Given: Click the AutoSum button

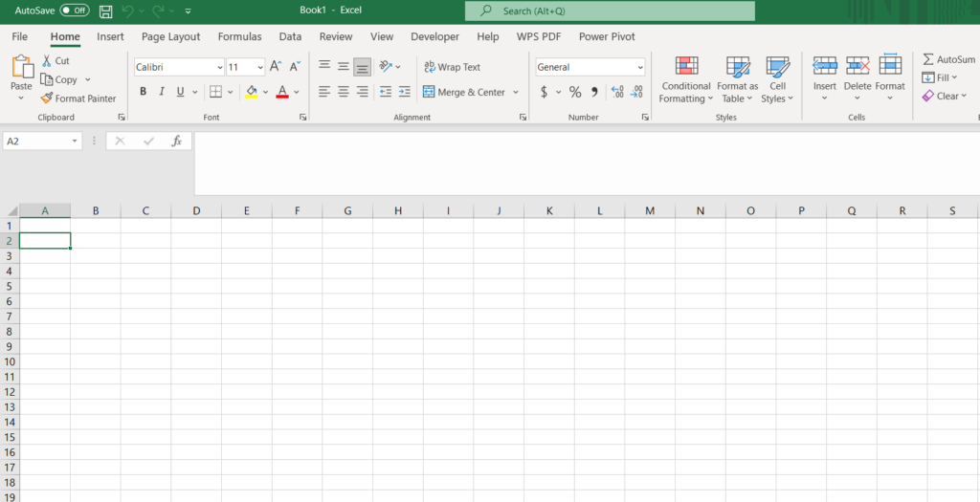Looking at the screenshot, I should point(948,59).
